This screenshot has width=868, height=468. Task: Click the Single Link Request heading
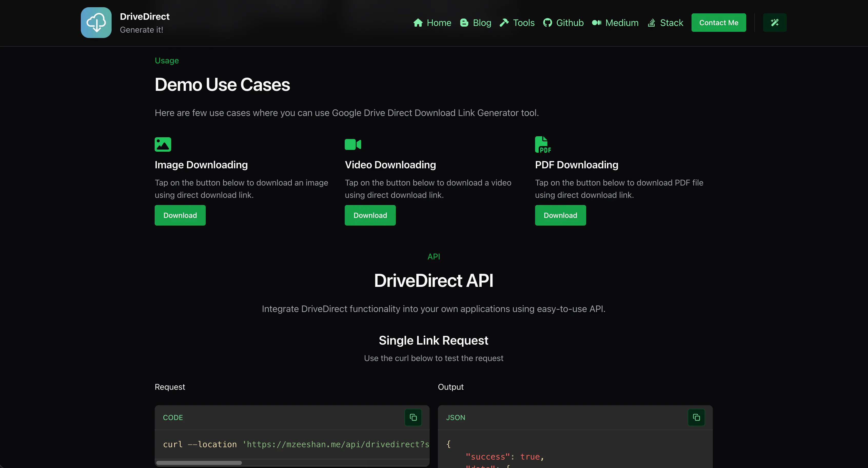click(x=434, y=340)
